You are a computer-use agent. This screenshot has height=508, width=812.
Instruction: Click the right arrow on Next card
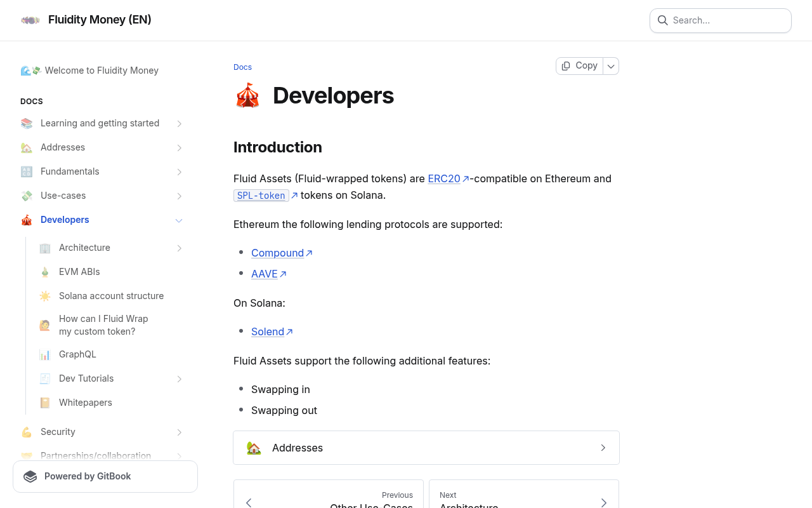[603, 503]
